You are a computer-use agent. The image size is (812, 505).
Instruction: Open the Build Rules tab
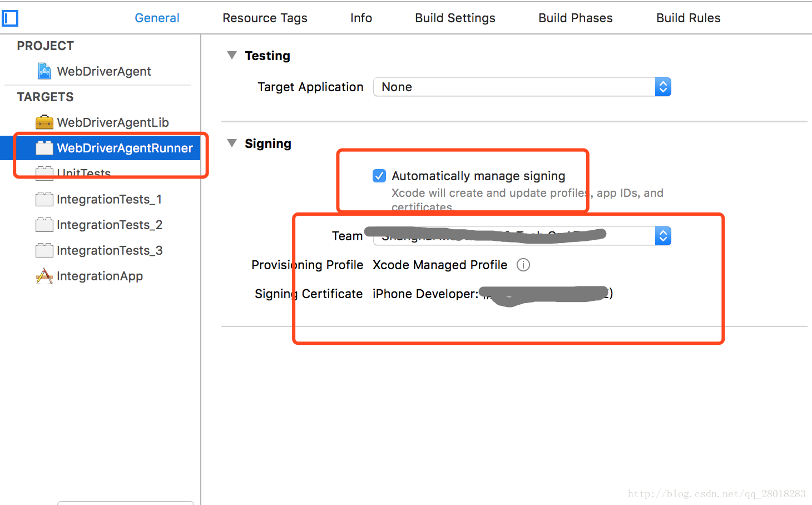click(x=689, y=18)
